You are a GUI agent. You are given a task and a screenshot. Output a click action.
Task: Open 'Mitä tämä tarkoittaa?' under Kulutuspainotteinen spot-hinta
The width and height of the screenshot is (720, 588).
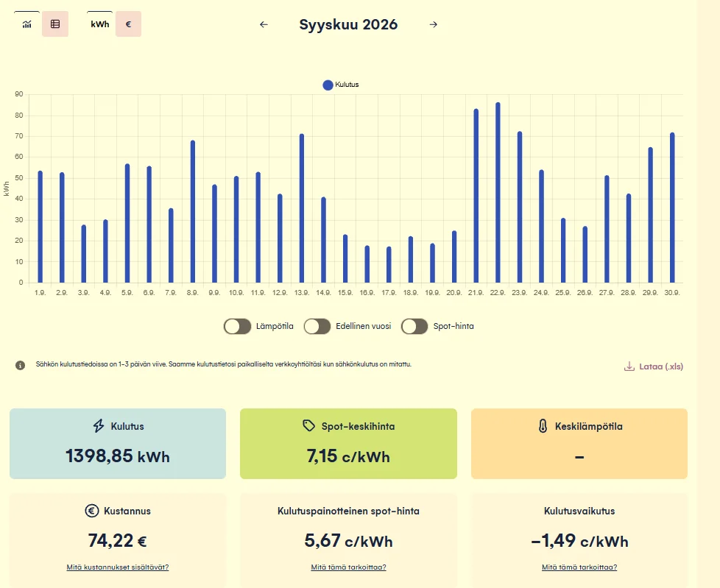coord(348,567)
